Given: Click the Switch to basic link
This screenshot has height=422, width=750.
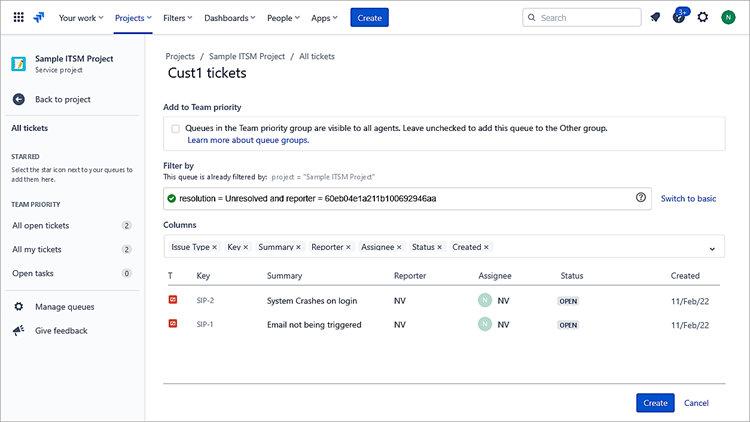Looking at the screenshot, I should click(x=688, y=198).
